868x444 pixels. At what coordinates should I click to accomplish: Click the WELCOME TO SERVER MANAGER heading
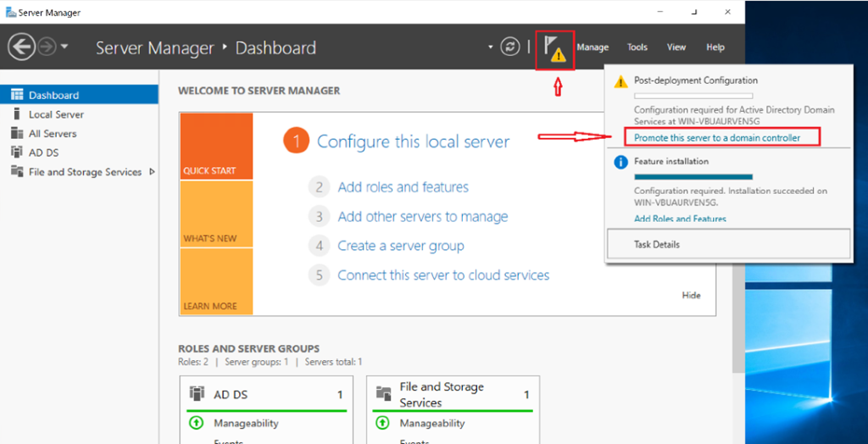[x=259, y=91]
